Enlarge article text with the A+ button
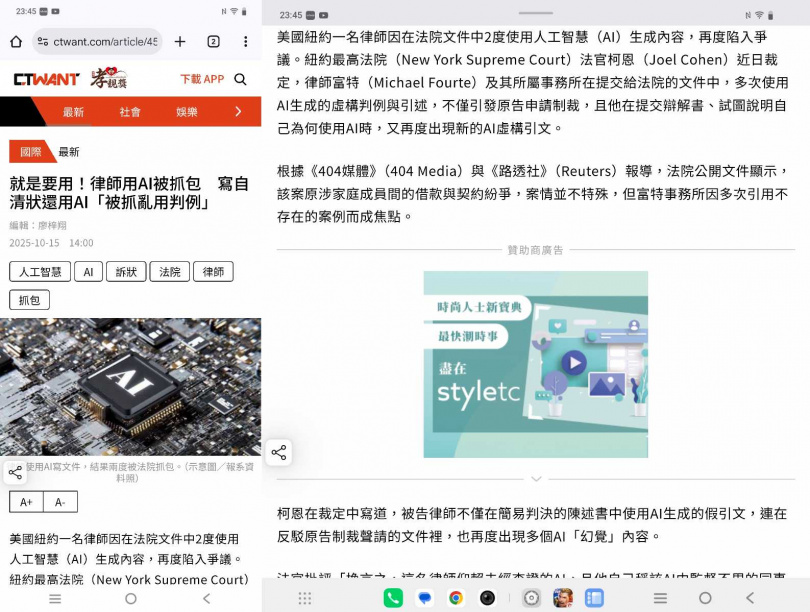Viewport: 810px width, 612px height. click(x=24, y=501)
